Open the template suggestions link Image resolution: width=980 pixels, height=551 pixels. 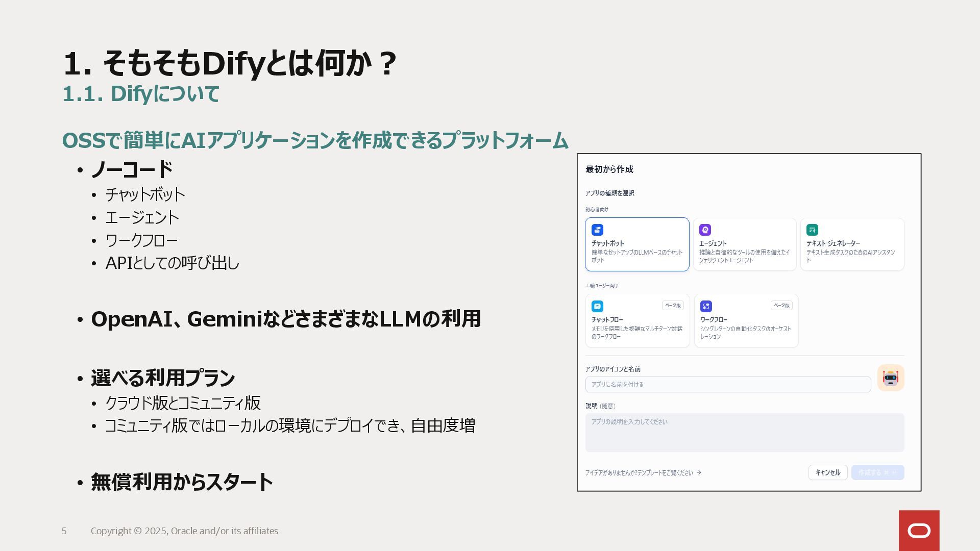tap(639, 473)
